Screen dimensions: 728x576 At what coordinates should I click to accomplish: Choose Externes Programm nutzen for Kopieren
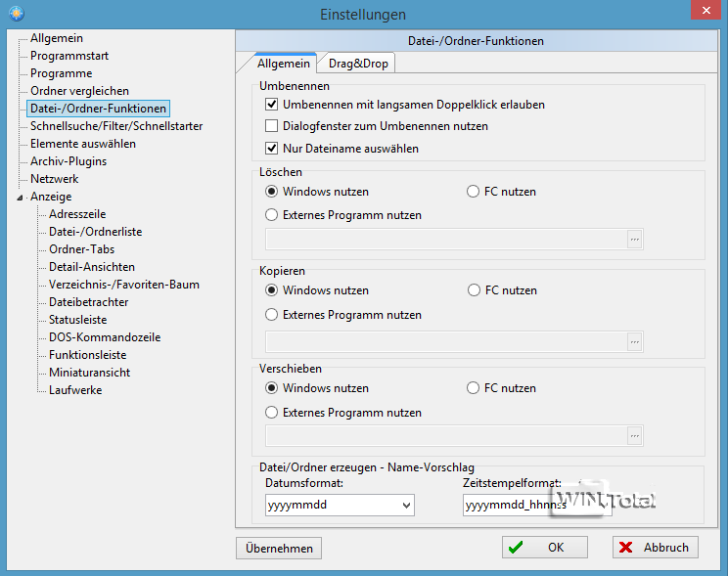point(272,315)
